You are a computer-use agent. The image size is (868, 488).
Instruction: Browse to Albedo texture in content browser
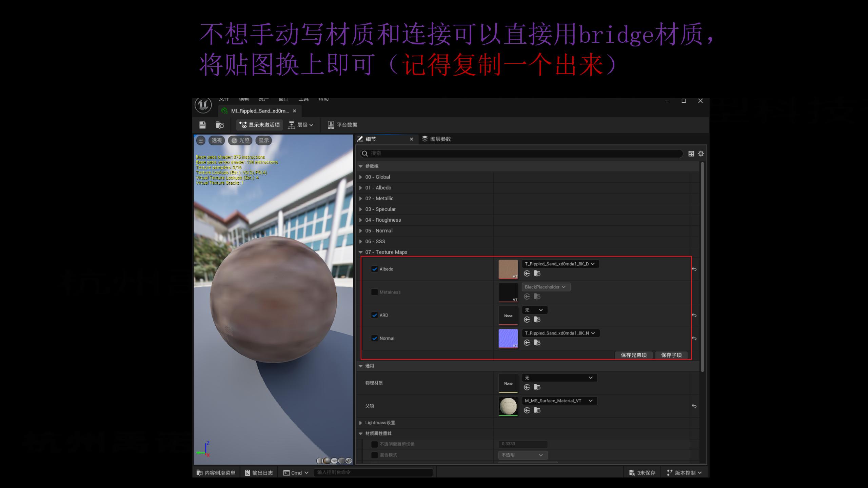pos(537,273)
